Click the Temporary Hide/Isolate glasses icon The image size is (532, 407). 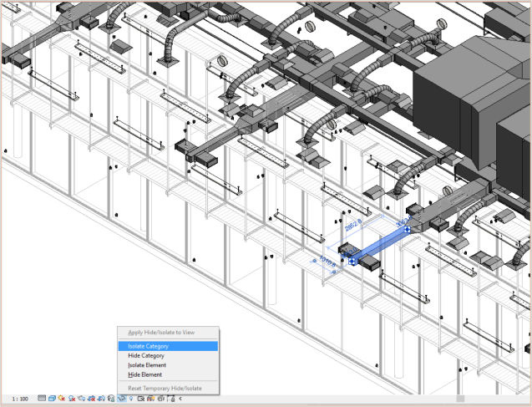[x=122, y=398]
